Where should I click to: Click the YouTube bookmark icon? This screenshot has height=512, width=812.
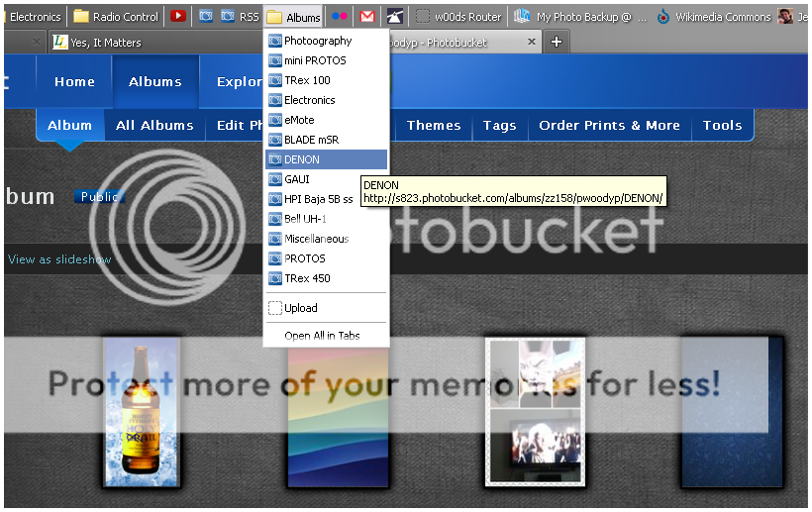(177, 16)
